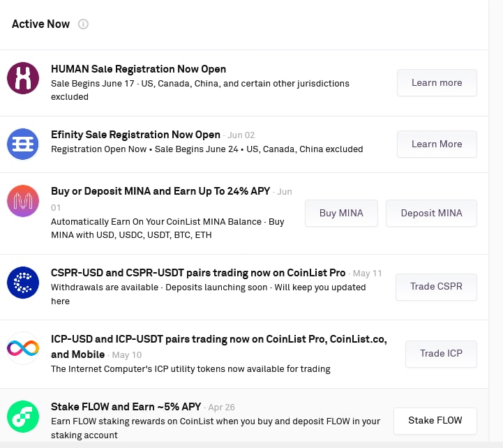Screen dimensions: 503x448
Task: Click the ICP infinity logo icon
Action: (23, 348)
